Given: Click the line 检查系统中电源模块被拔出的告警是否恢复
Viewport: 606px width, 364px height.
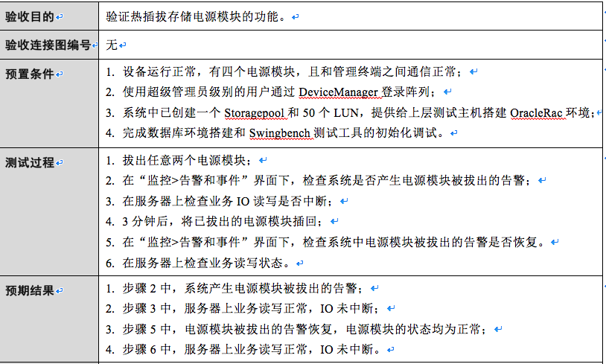Looking at the screenshot, I should 325,242.
